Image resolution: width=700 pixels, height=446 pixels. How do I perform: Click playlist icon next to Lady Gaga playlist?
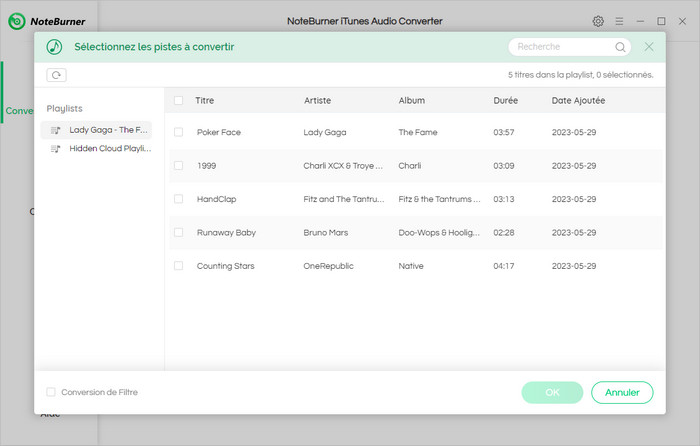(55, 130)
